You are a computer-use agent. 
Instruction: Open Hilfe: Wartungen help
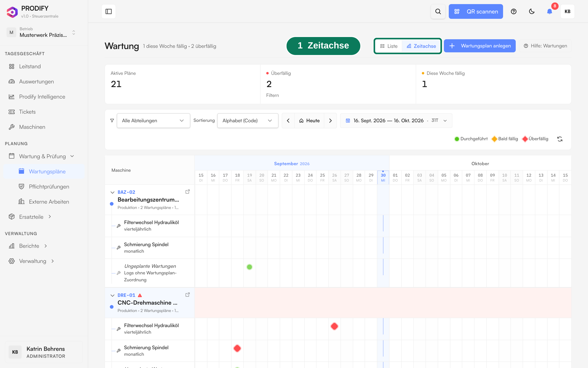coord(545,46)
